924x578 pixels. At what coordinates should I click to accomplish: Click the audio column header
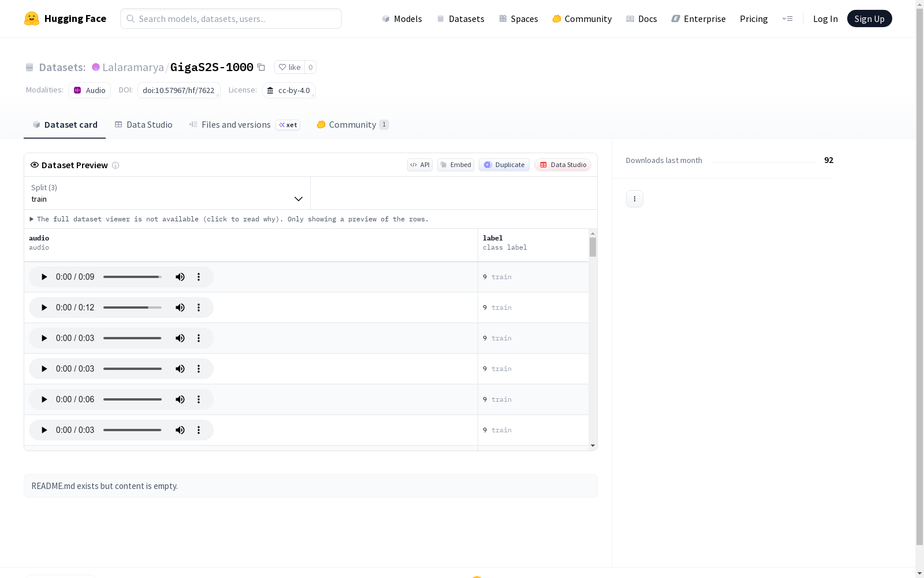point(251,245)
